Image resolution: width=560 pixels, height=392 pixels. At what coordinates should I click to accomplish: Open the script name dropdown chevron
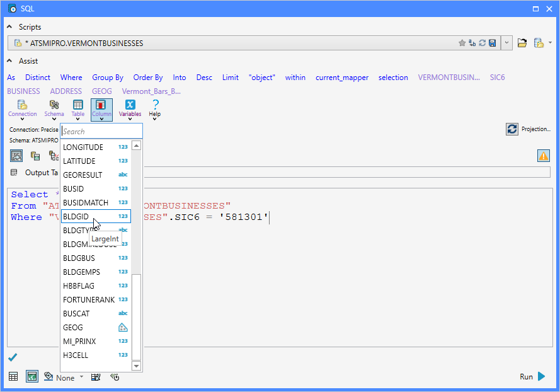(x=506, y=43)
